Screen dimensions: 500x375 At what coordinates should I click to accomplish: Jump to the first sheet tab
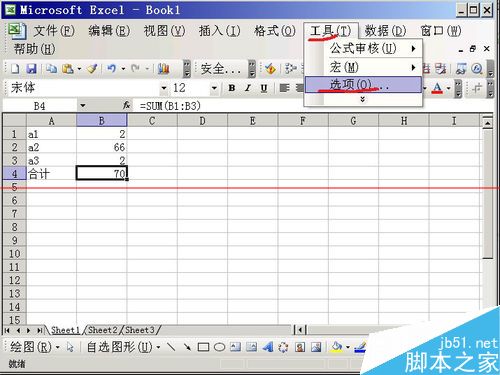tap(7, 330)
